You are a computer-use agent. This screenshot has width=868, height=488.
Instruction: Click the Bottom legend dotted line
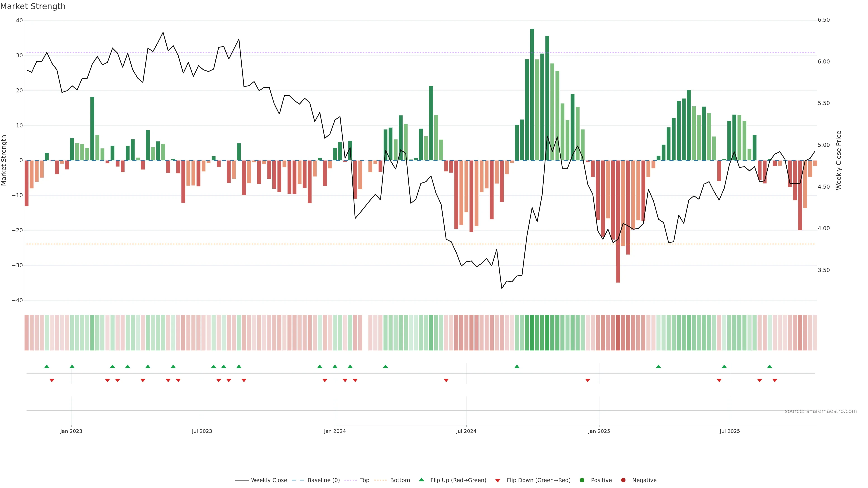380,480
